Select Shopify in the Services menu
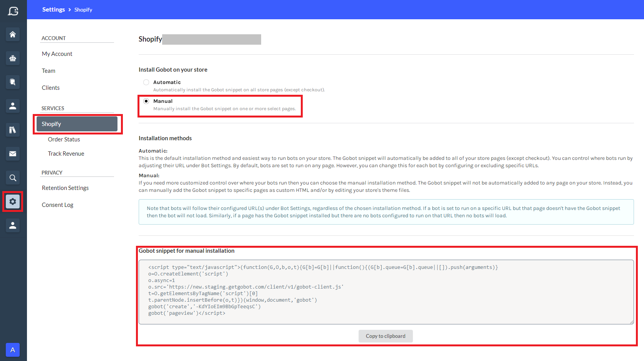This screenshot has height=361, width=644. [77, 124]
